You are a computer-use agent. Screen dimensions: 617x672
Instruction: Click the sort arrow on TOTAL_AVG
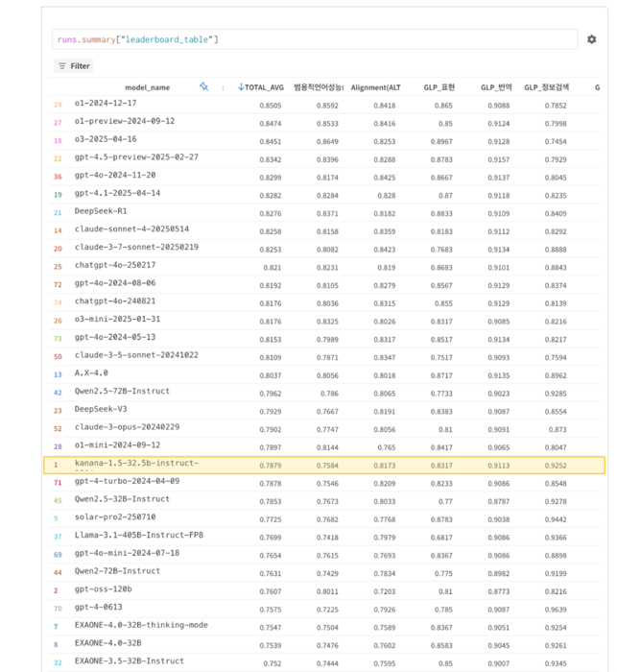[x=242, y=87]
